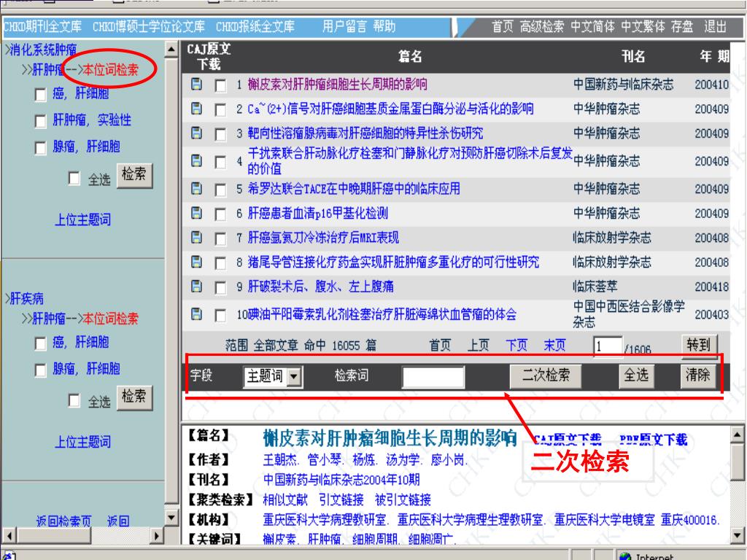Switch to 中文简体
The width and height of the screenshot is (747, 560).
592,27
